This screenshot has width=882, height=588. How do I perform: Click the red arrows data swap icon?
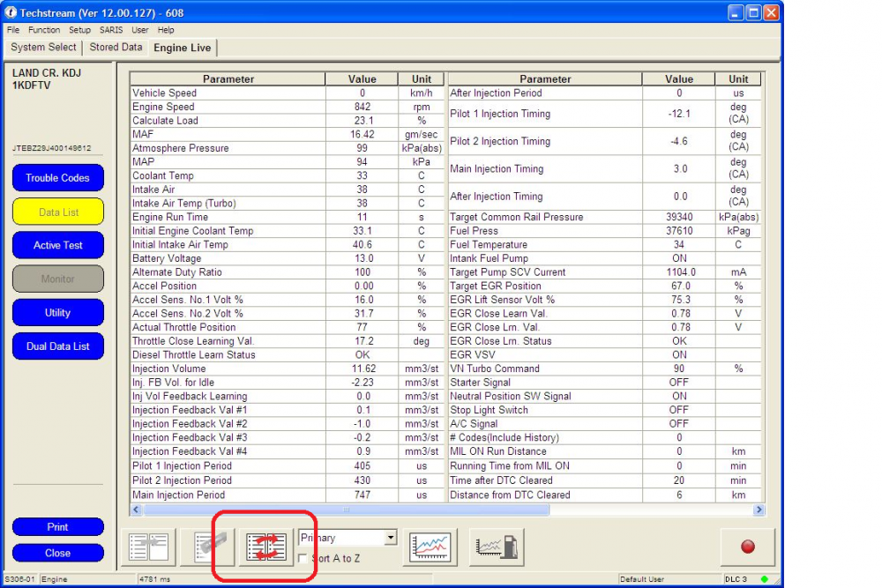coord(266,547)
